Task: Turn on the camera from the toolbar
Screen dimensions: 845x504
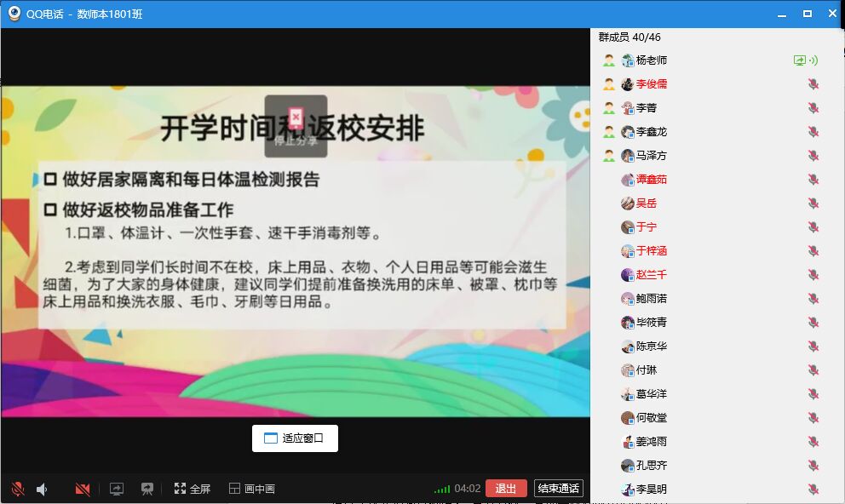Action: [83, 489]
